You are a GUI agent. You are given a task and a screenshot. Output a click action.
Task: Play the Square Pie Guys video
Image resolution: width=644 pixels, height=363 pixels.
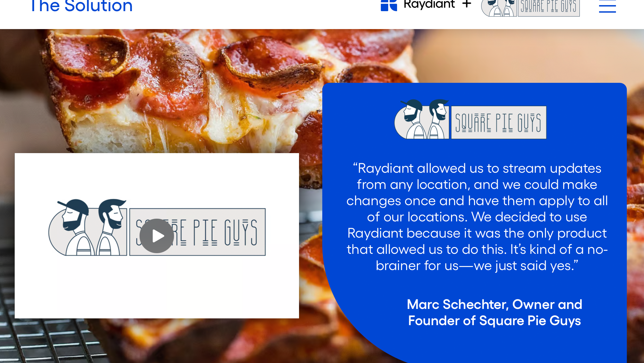(157, 236)
